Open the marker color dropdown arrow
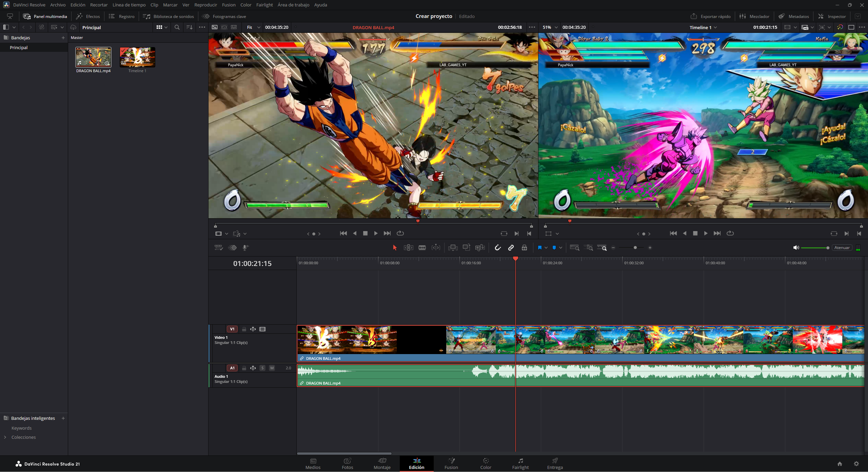Viewport: 868px width, 472px height. click(561, 248)
